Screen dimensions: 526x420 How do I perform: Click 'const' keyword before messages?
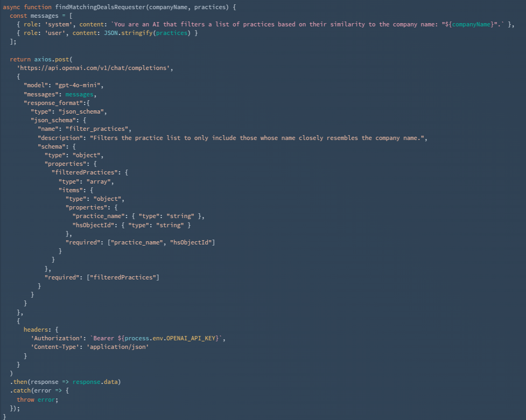(18, 16)
